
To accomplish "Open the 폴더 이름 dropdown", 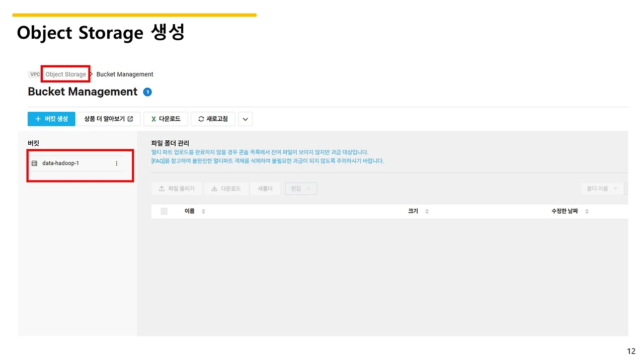I will (602, 188).
